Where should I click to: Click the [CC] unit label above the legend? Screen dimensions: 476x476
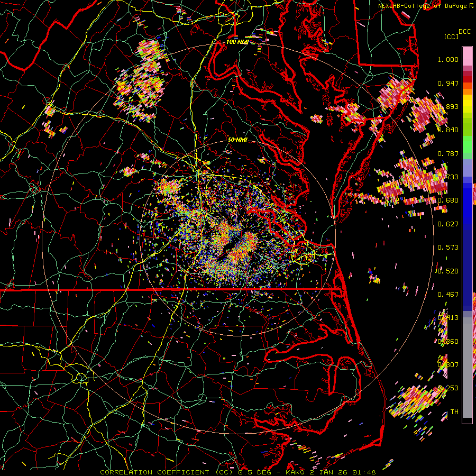[x=451, y=36]
